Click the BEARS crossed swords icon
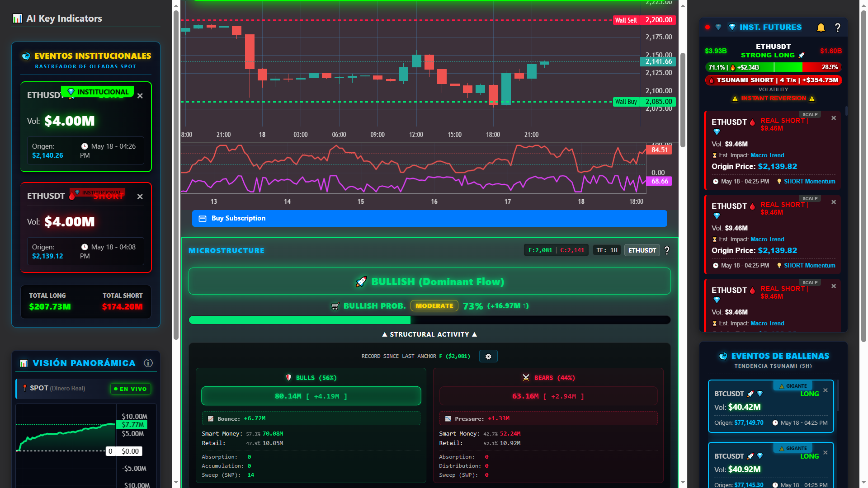 (526, 378)
